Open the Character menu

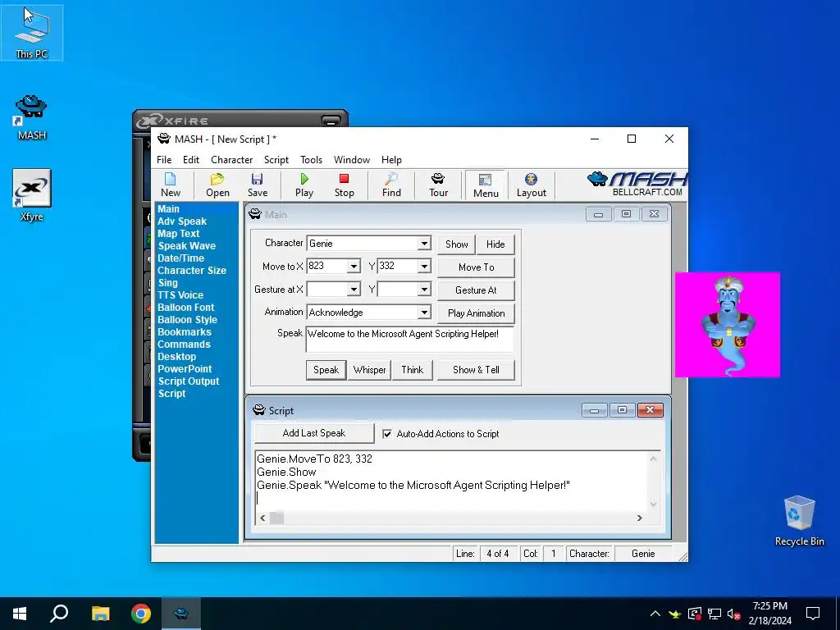tap(231, 160)
